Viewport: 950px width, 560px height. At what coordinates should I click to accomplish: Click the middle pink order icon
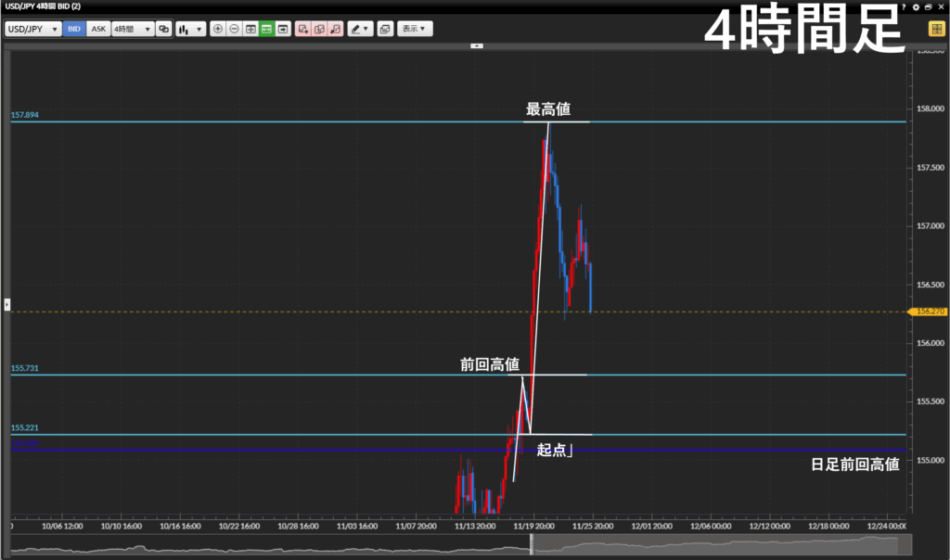click(319, 29)
